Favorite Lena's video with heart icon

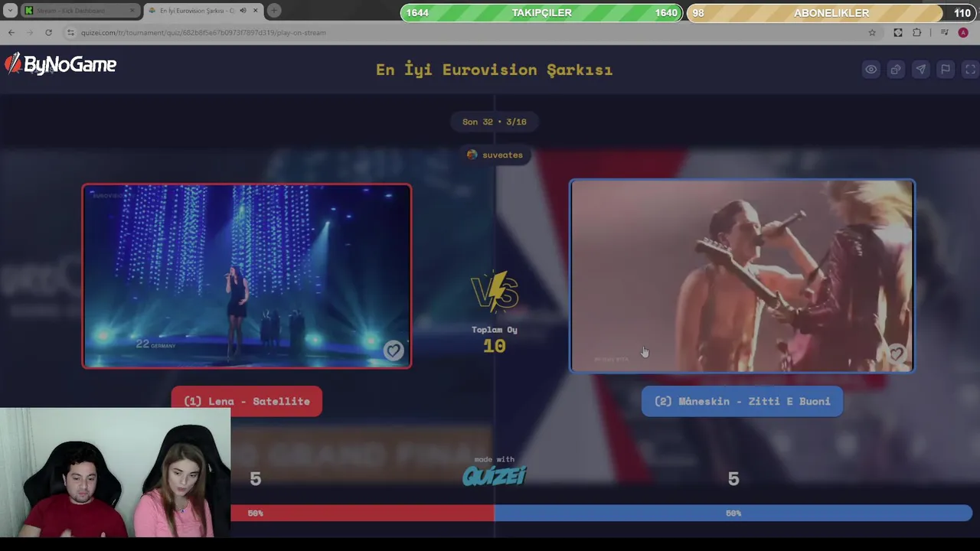point(393,350)
